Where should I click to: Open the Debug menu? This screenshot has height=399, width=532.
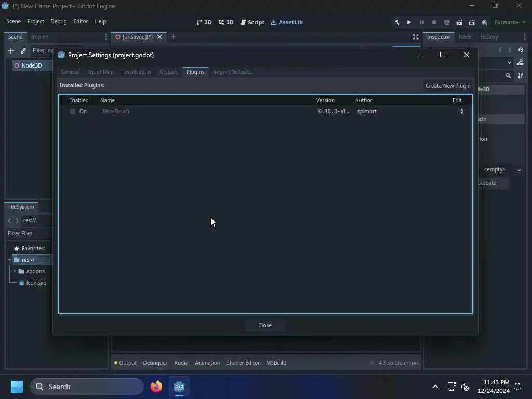coord(59,21)
